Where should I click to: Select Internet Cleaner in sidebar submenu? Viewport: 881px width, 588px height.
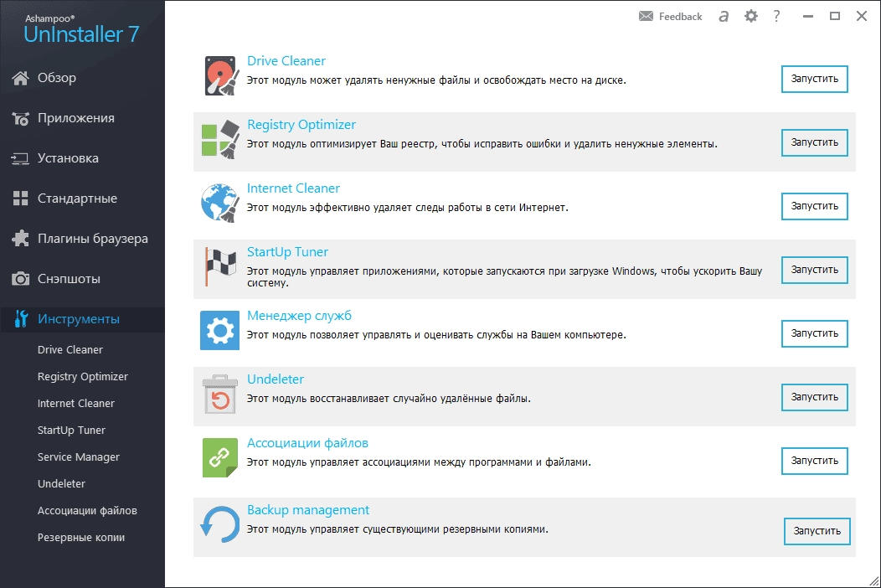pos(76,404)
